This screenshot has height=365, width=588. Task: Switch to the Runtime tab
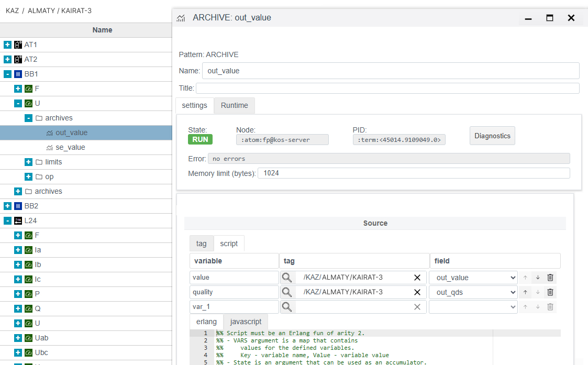pos(234,105)
